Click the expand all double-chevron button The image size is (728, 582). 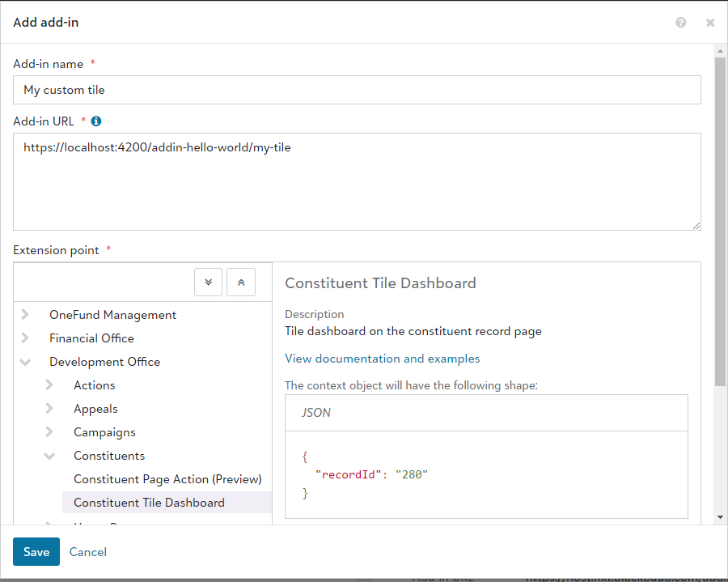pyautogui.click(x=209, y=283)
